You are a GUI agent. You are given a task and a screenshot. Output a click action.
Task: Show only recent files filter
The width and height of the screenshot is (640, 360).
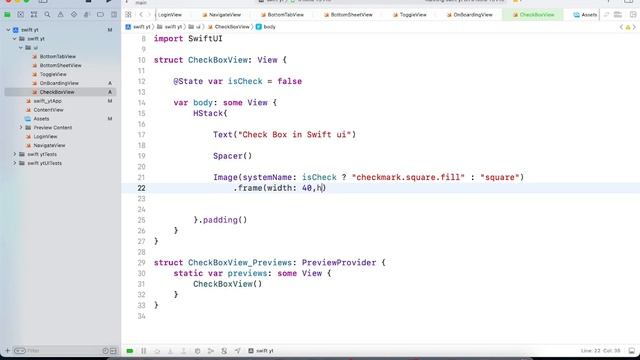tap(105, 351)
